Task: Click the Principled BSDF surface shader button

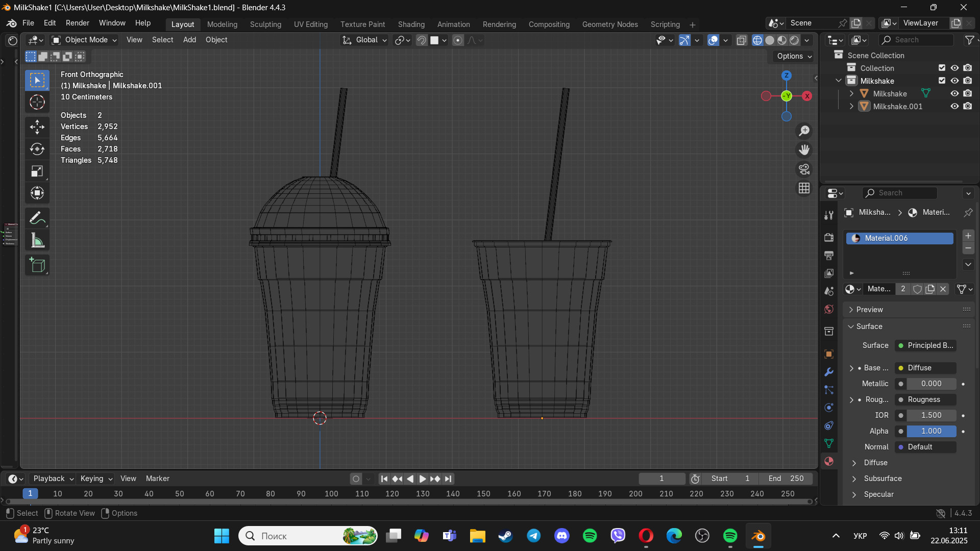Action: pyautogui.click(x=925, y=345)
